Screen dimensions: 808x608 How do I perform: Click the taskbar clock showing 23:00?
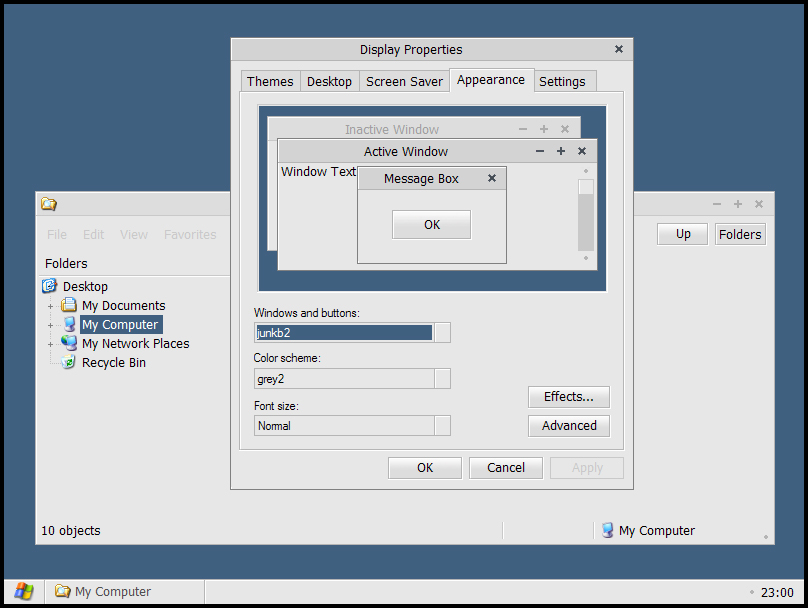point(777,593)
